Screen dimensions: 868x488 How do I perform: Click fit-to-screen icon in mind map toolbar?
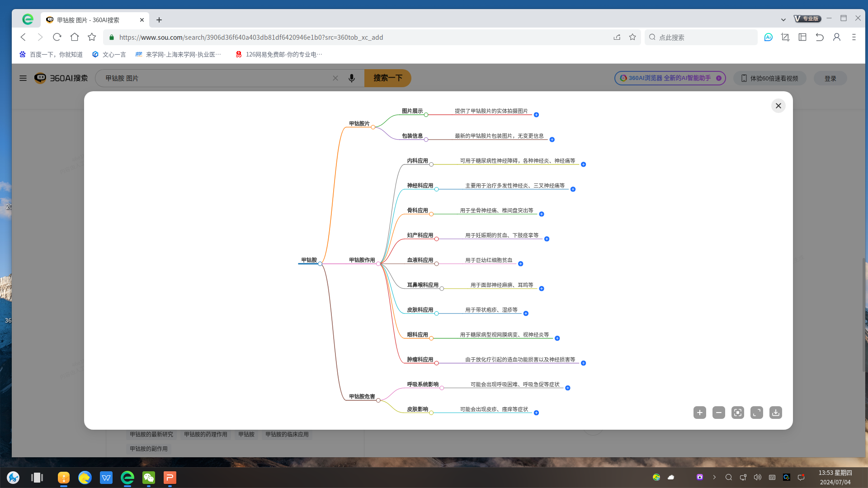pos(737,413)
